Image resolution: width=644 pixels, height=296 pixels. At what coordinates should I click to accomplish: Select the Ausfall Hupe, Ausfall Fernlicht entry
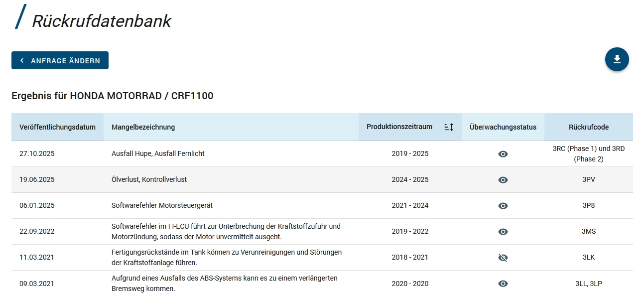158,153
